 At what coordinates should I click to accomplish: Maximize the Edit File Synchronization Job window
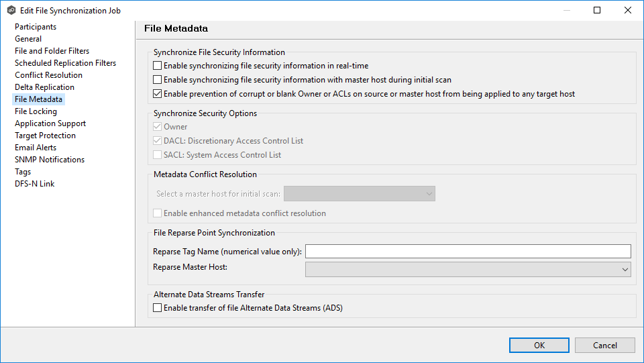tap(597, 10)
